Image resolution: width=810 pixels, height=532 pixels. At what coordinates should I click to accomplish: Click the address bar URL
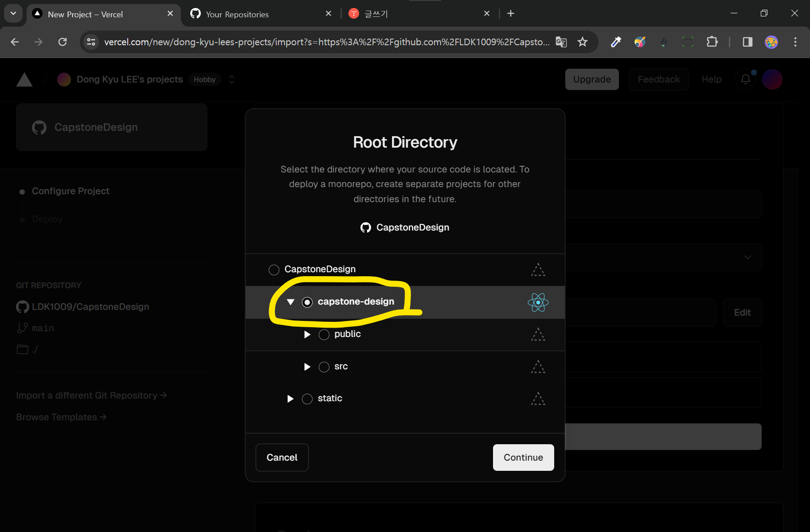[x=327, y=42]
